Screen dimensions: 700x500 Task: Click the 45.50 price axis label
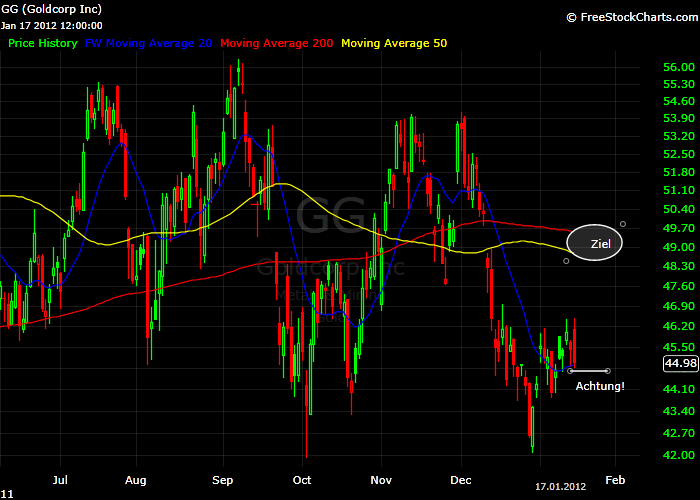pyautogui.click(x=679, y=347)
